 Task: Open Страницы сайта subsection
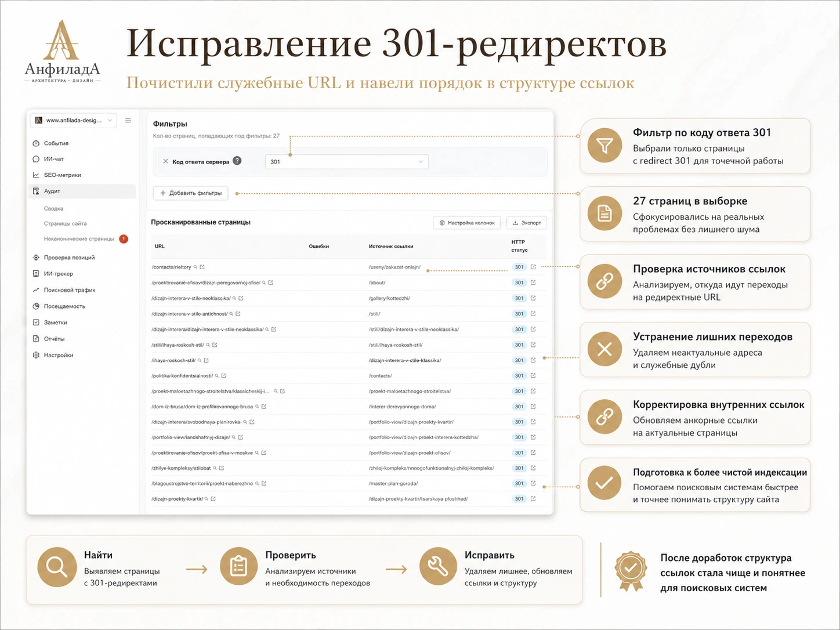65,223
